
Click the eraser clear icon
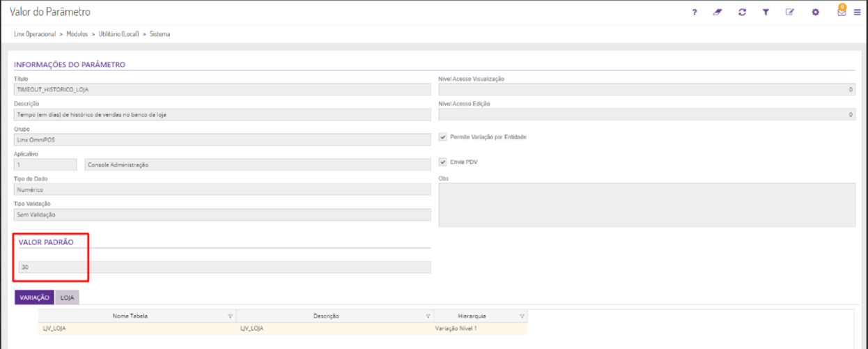pyautogui.click(x=718, y=13)
